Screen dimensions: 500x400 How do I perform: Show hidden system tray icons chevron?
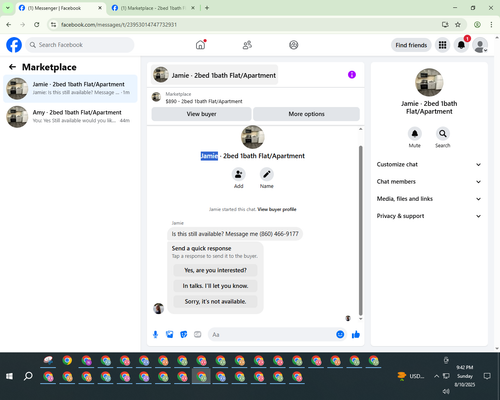tap(436, 376)
